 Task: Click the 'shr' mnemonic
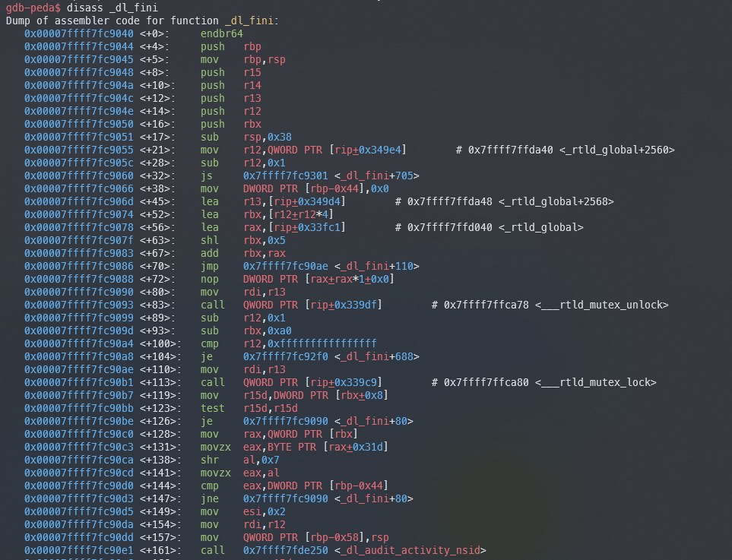pos(210,460)
